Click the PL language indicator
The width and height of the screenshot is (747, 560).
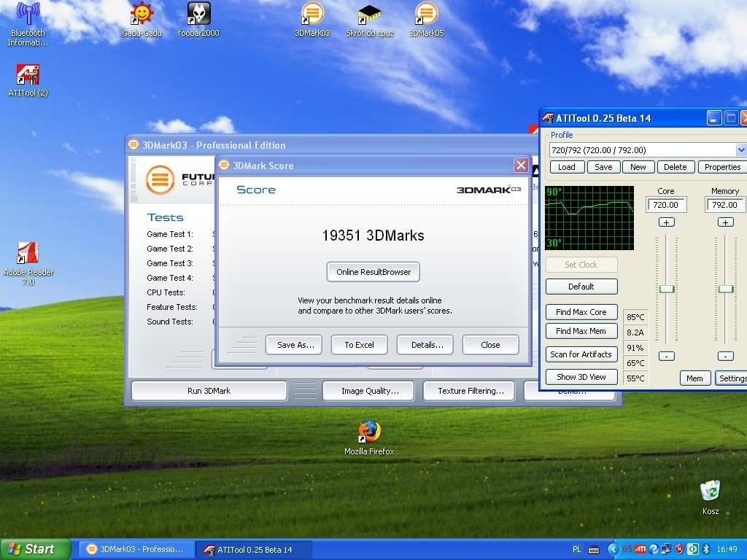[x=576, y=549]
